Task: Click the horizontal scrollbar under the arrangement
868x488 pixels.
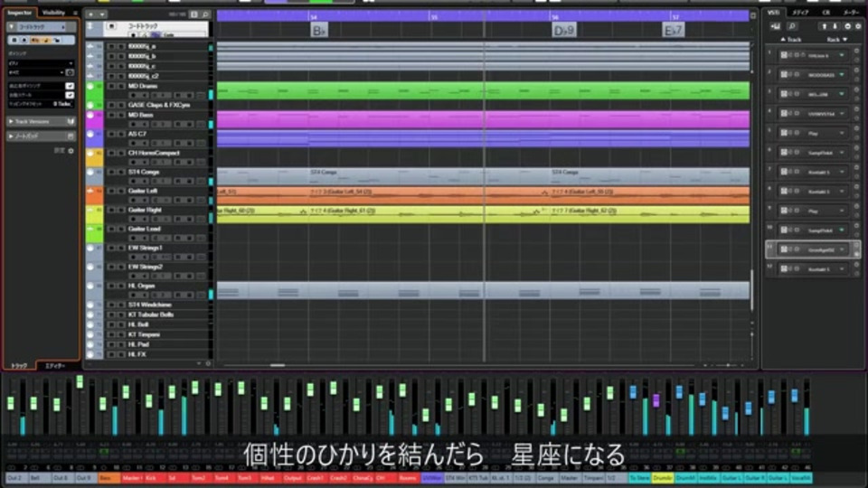Action: pos(278,365)
